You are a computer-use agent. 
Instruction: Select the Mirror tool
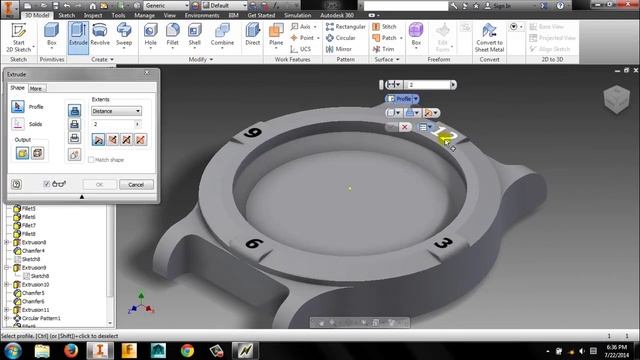tap(339, 49)
